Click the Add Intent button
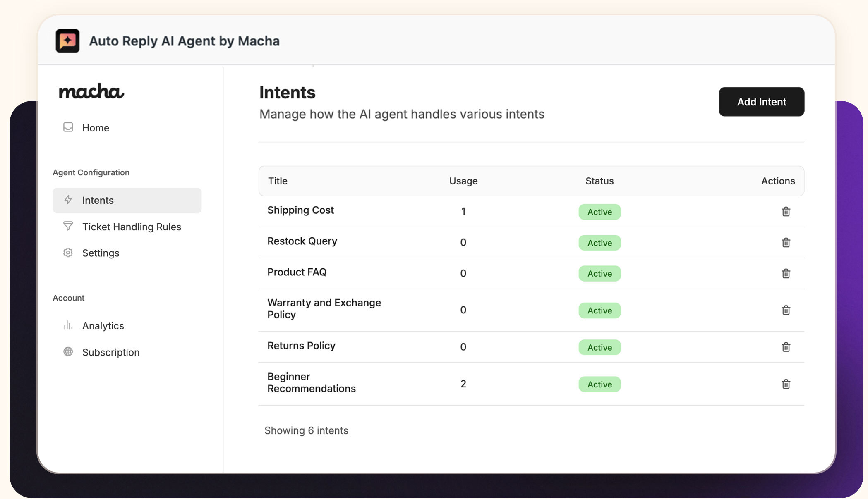868x499 pixels. coord(761,102)
